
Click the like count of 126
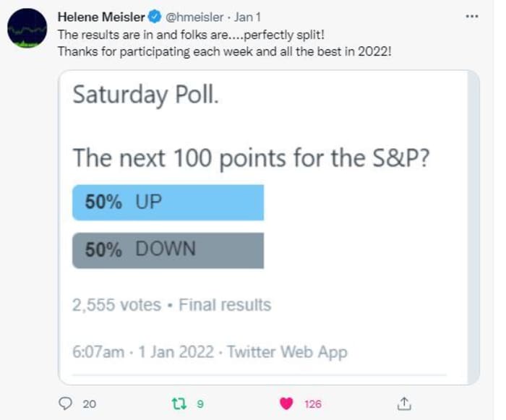pyautogui.click(x=313, y=404)
